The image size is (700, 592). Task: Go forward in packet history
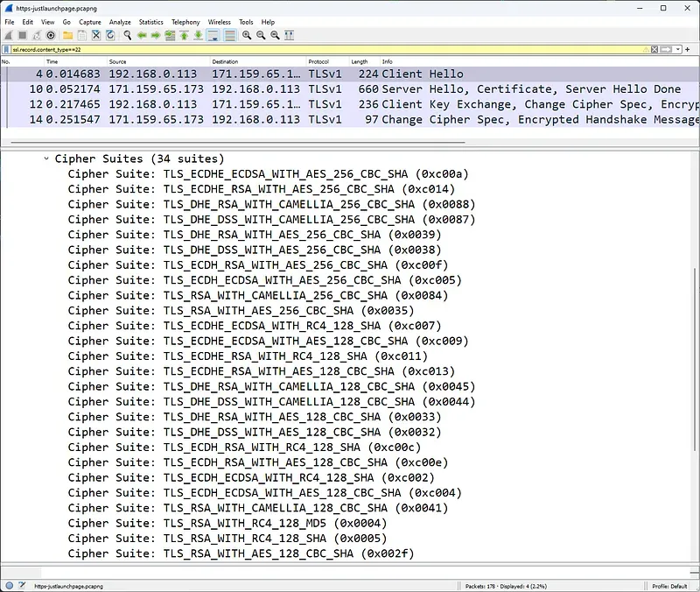coord(156,35)
